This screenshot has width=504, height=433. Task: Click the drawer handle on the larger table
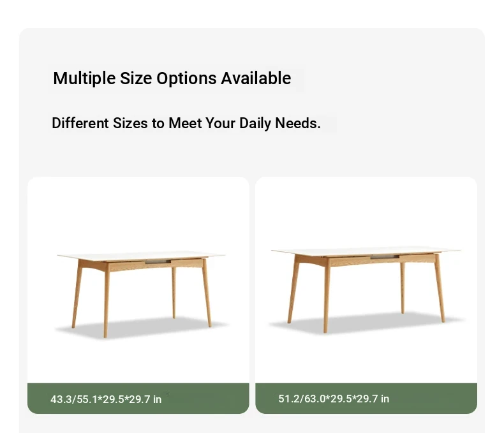coord(385,256)
